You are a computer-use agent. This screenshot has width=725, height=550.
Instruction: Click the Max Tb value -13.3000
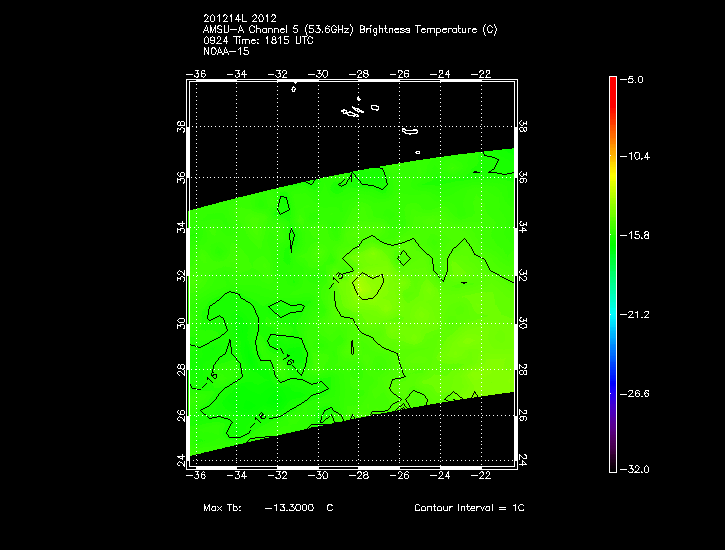click(x=289, y=508)
